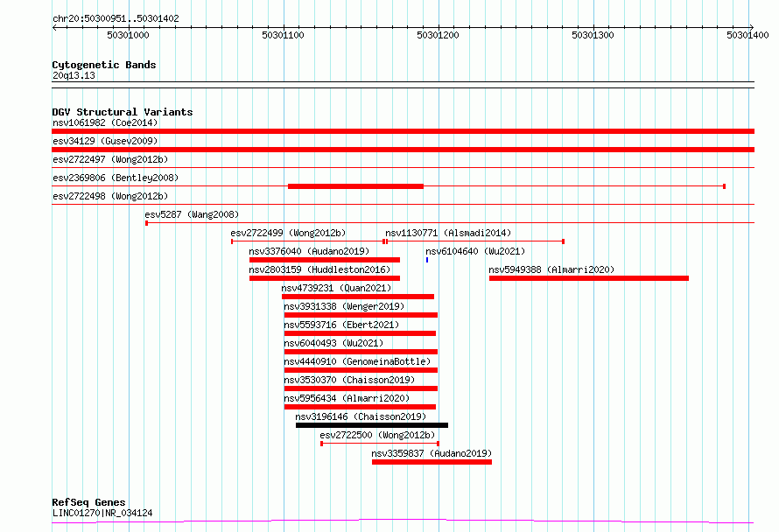Click nsv5593716 (Ebert2021) label
The height and width of the screenshot is (532, 779).
pos(341,325)
